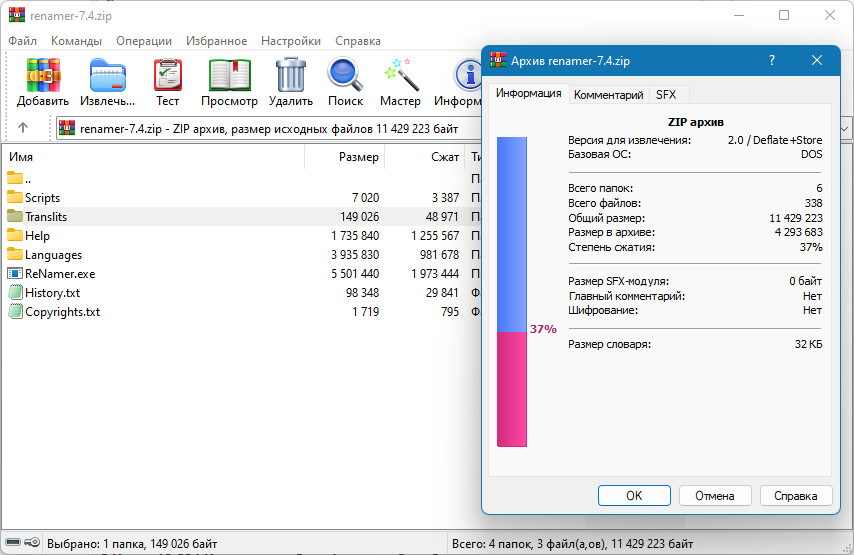Click the 'Всего файлов' value 338
The width and height of the screenshot is (854, 555).
pyautogui.click(x=813, y=203)
